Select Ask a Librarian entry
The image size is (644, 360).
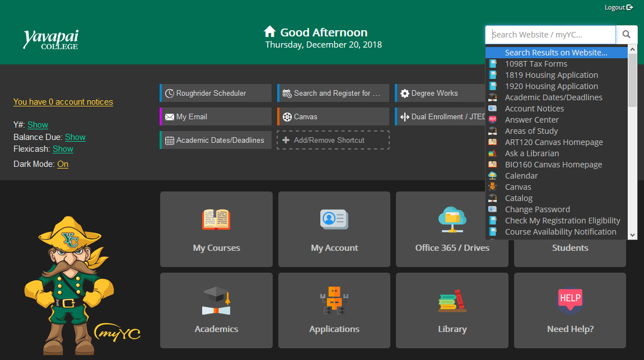tap(531, 153)
